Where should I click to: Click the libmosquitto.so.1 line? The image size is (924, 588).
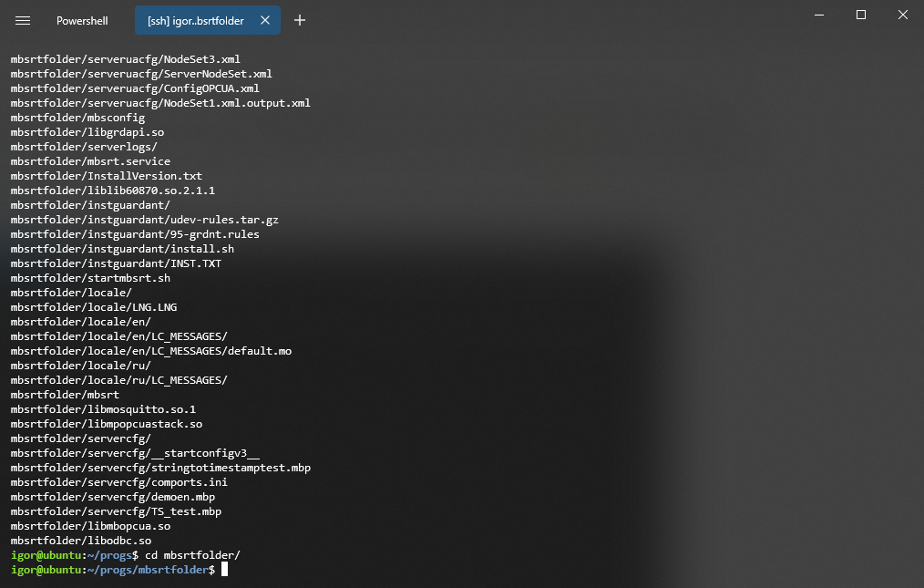pos(103,409)
